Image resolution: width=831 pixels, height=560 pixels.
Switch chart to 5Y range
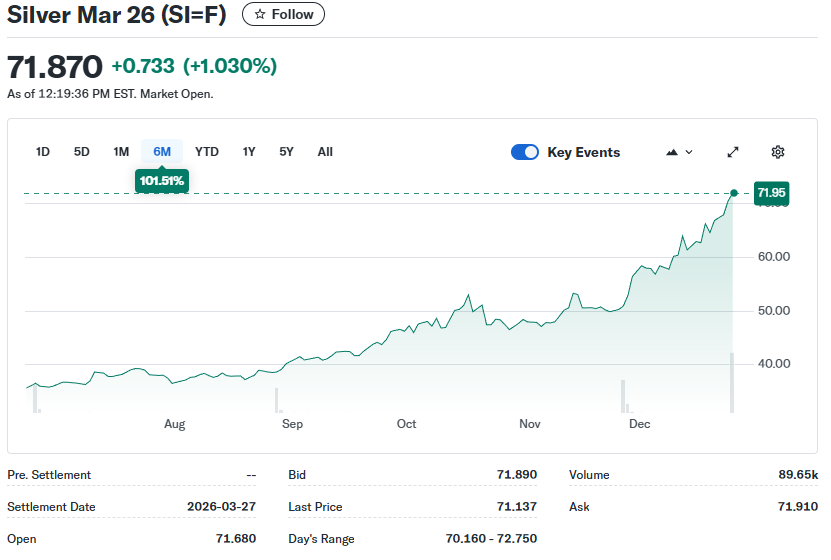point(286,152)
